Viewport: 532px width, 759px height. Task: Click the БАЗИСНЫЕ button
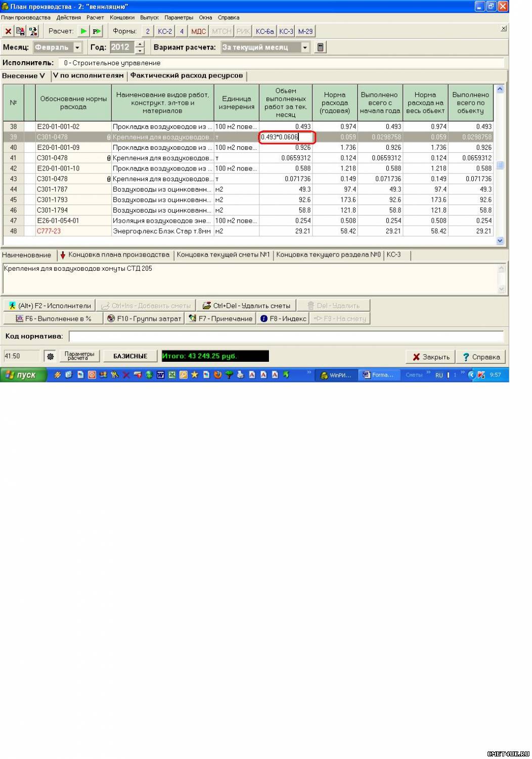point(130,356)
